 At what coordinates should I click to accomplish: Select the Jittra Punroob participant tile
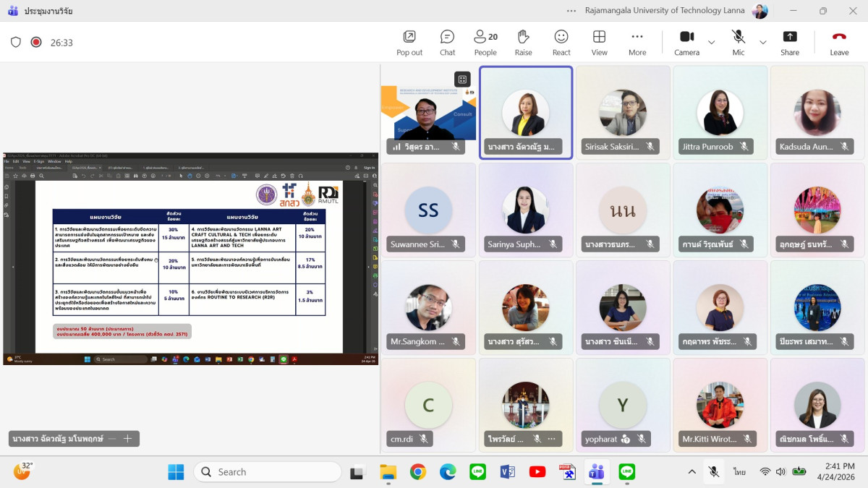[720, 112]
